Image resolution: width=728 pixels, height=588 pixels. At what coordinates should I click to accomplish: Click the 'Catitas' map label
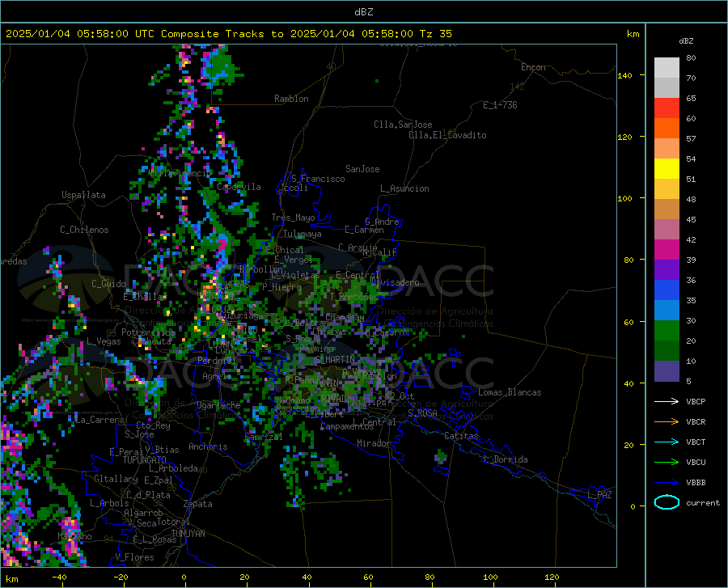(x=461, y=436)
